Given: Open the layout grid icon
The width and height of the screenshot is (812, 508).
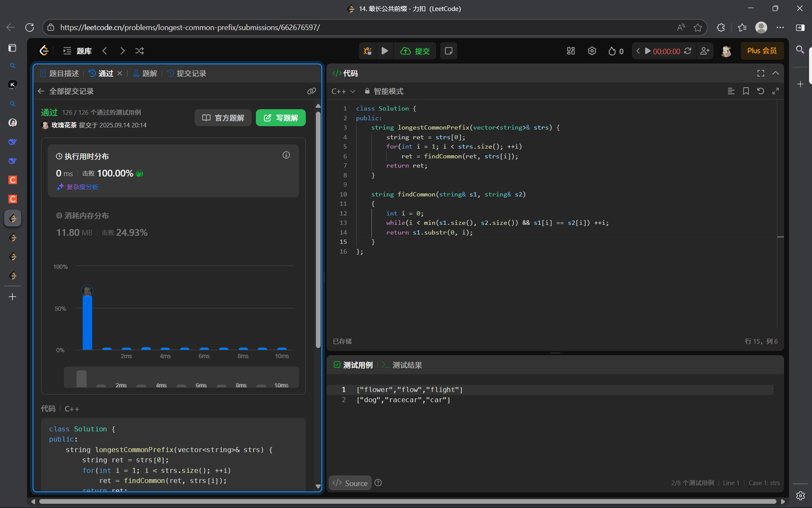Looking at the screenshot, I should coord(571,51).
